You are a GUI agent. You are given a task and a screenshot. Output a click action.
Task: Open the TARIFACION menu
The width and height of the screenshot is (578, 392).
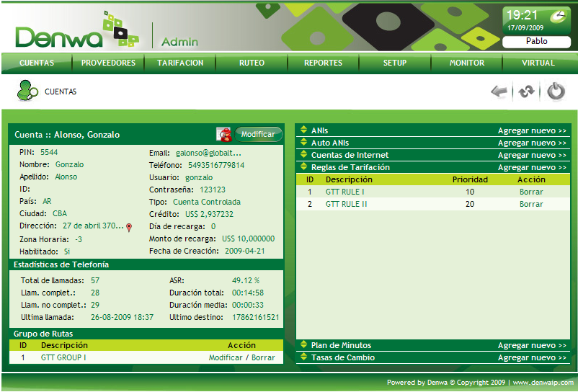(x=180, y=63)
